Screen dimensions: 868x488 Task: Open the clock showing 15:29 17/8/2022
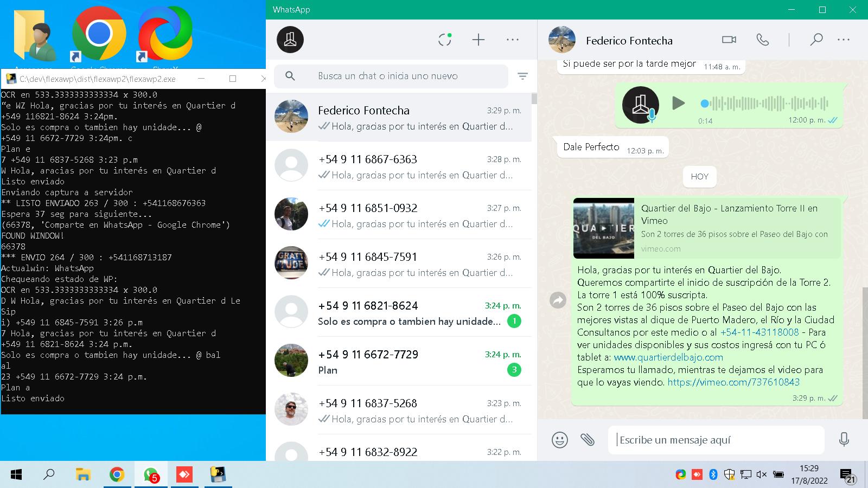pyautogui.click(x=809, y=474)
